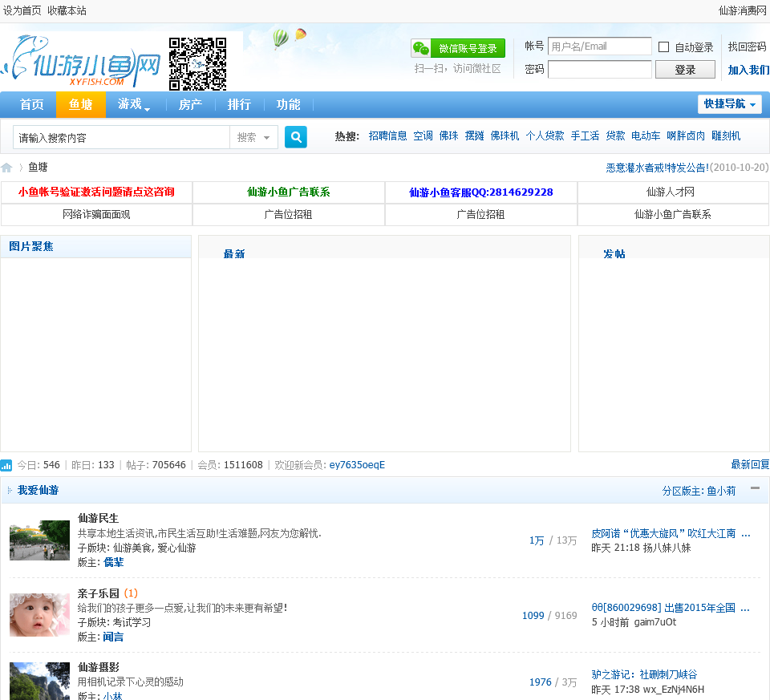Focus the 密码 password field

pyautogui.click(x=600, y=69)
